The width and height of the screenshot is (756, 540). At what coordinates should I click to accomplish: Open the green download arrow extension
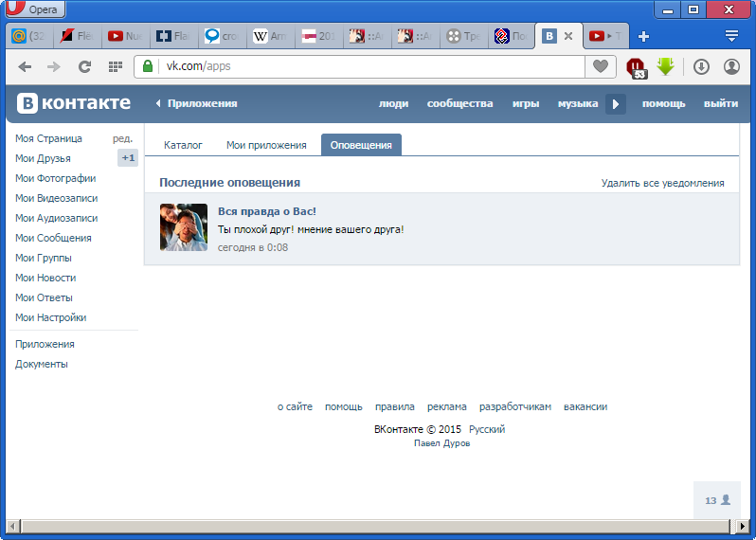(665, 66)
